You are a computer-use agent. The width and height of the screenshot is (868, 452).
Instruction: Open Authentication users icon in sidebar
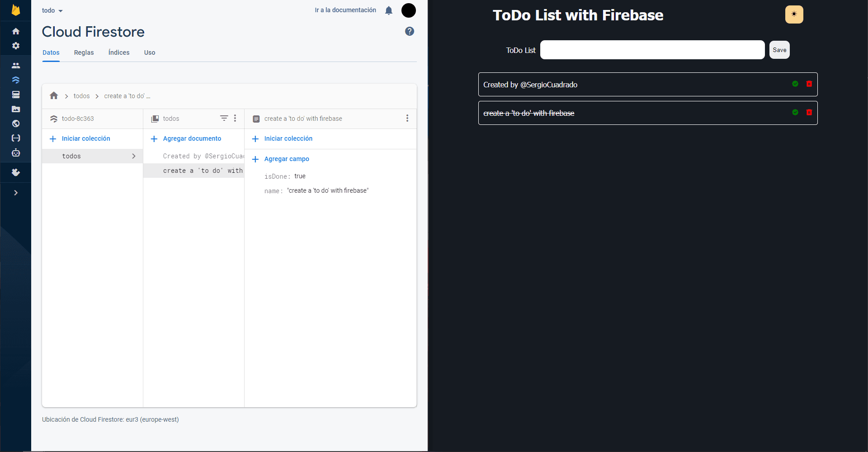tap(16, 66)
